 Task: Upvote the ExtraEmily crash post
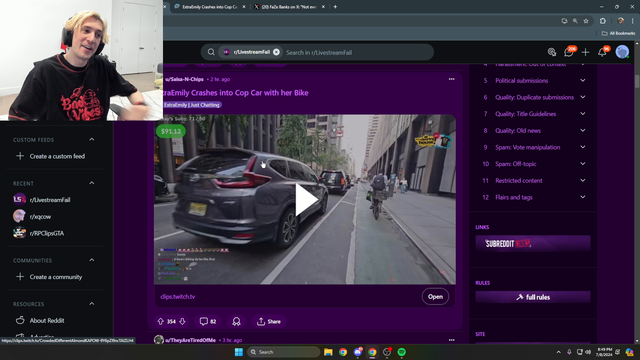[x=160, y=322]
